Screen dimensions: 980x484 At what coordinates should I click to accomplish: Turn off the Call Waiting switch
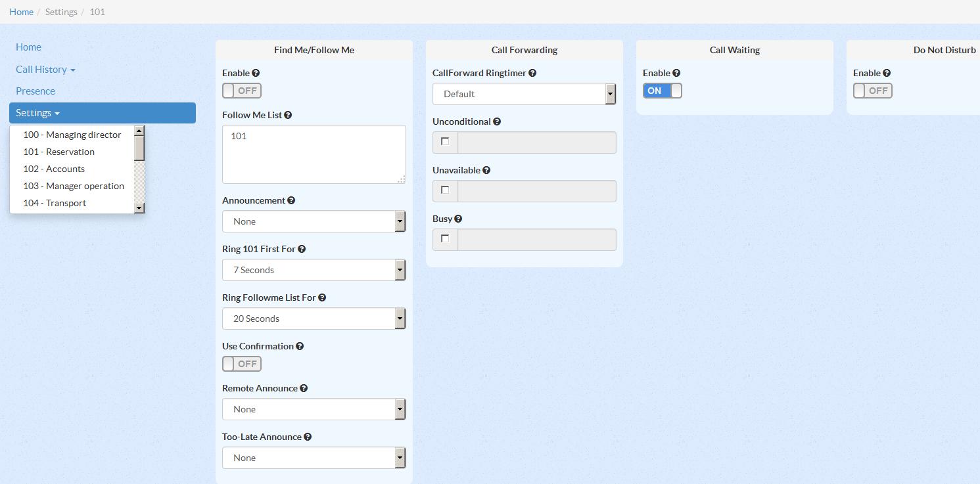pos(663,91)
